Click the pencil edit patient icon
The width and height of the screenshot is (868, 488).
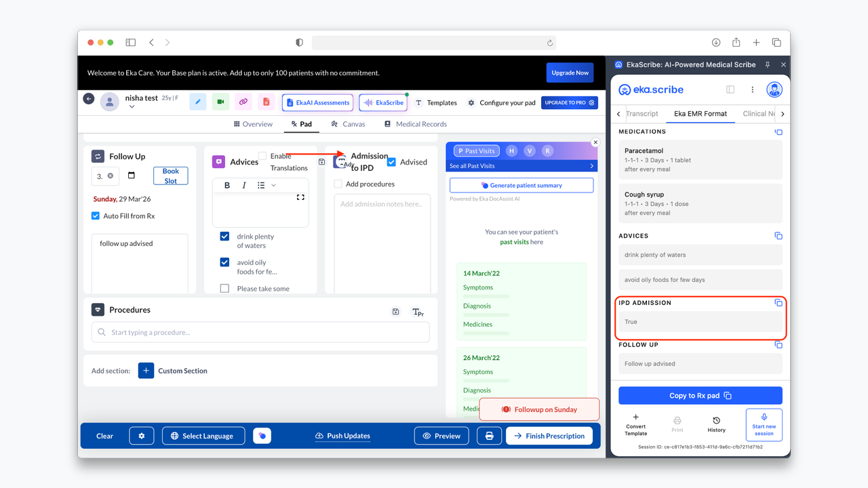click(197, 102)
